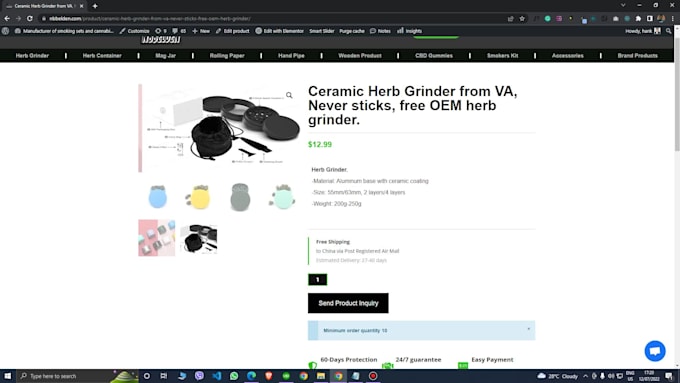Open the Herb Container menu

tap(102, 56)
